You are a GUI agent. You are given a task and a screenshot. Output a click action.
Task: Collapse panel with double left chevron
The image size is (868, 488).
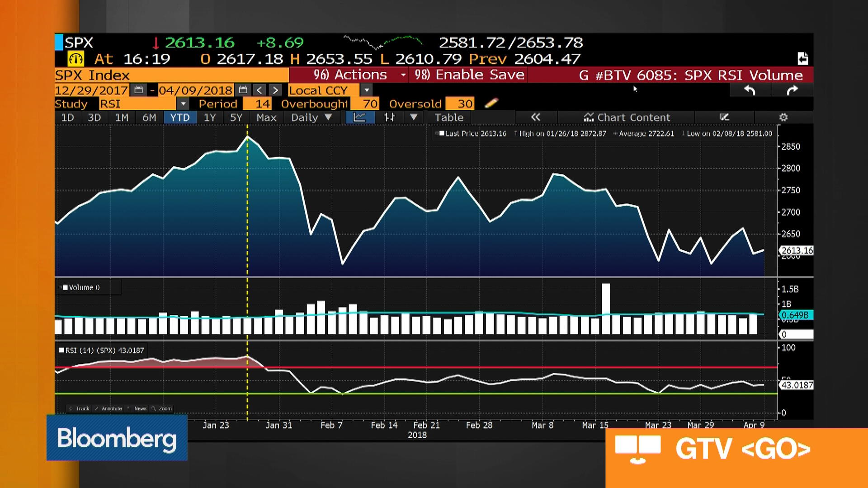point(536,117)
